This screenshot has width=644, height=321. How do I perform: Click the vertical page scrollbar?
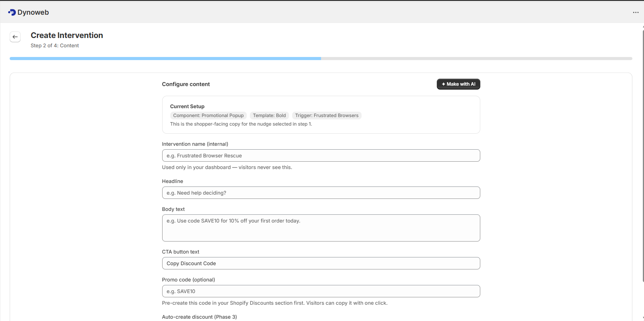643,155
